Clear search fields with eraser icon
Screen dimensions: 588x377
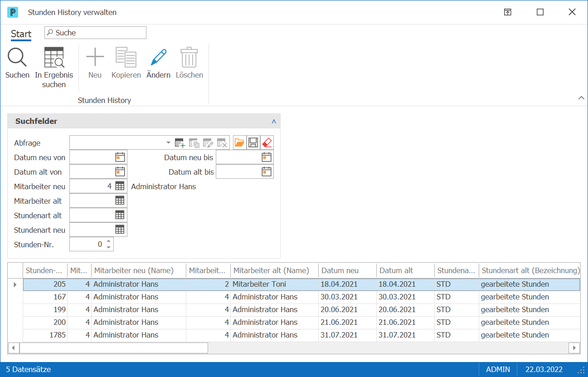tap(267, 143)
